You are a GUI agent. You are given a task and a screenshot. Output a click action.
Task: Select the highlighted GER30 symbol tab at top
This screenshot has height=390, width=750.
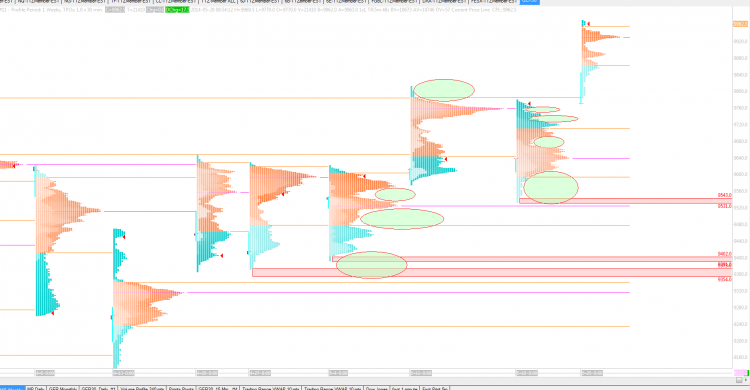[529, 1]
